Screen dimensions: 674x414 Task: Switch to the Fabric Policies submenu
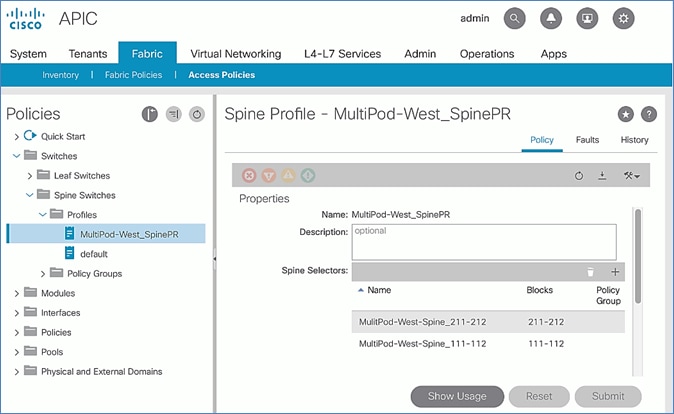click(133, 75)
